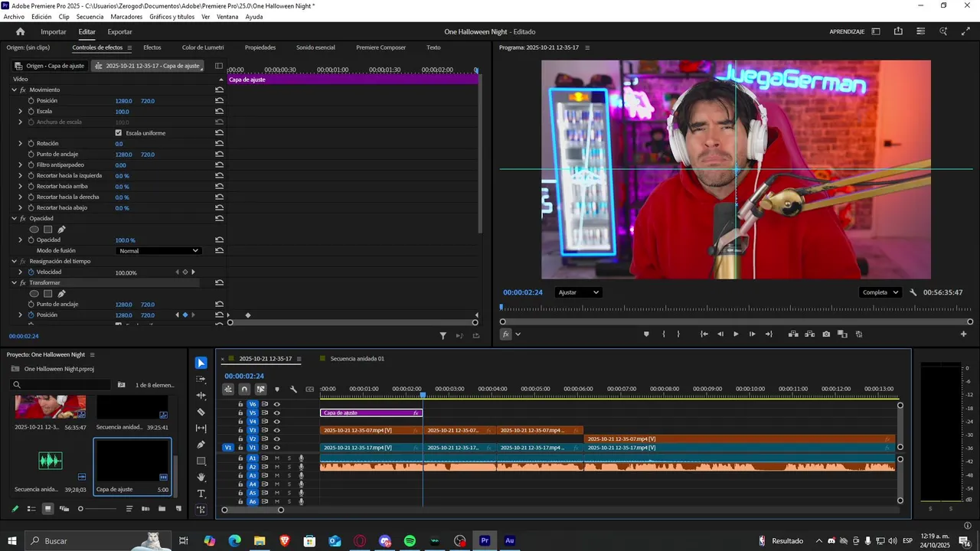Play the Program monitor video
The height and width of the screenshot is (551, 980).
[736, 334]
